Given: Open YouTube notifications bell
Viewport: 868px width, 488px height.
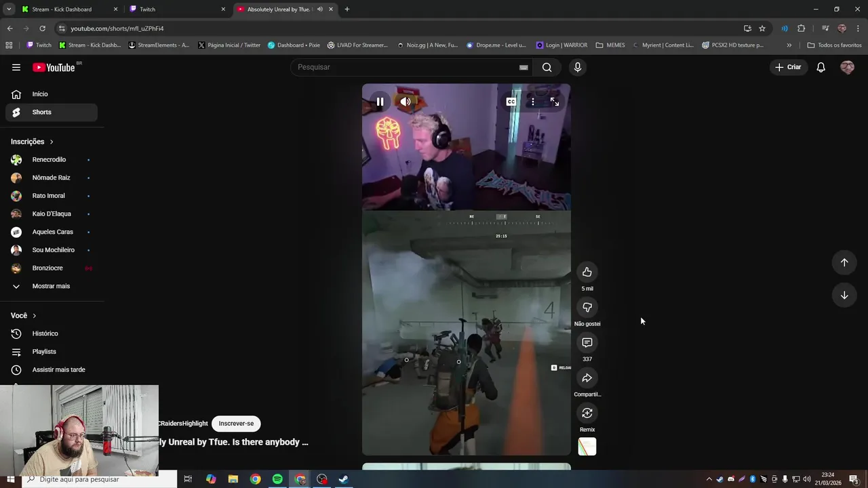Looking at the screenshot, I should click(821, 67).
